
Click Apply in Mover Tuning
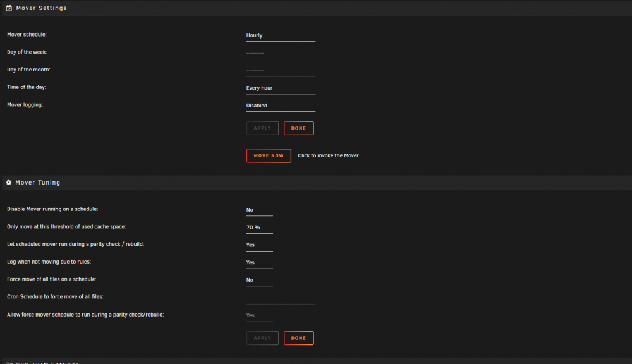262,338
